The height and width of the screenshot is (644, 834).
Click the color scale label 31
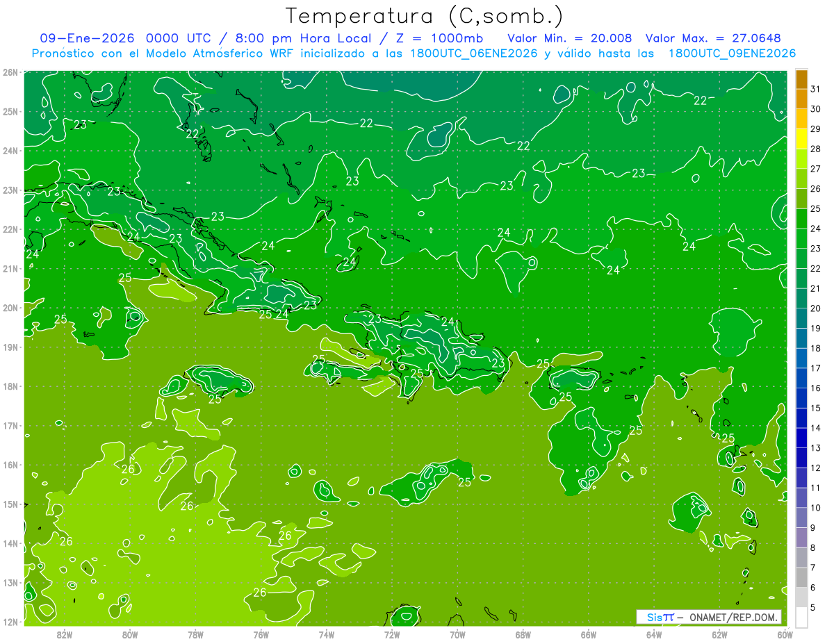tap(815, 89)
